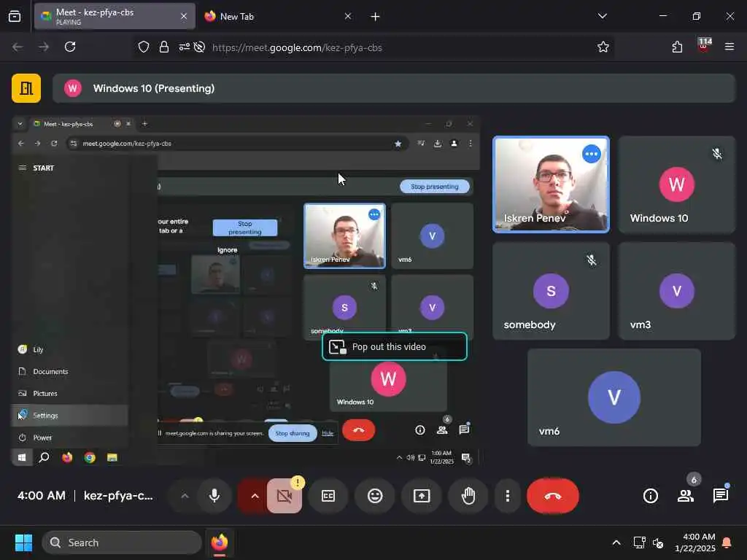Open site permissions icon in address bar

click(x=185, y=47)
